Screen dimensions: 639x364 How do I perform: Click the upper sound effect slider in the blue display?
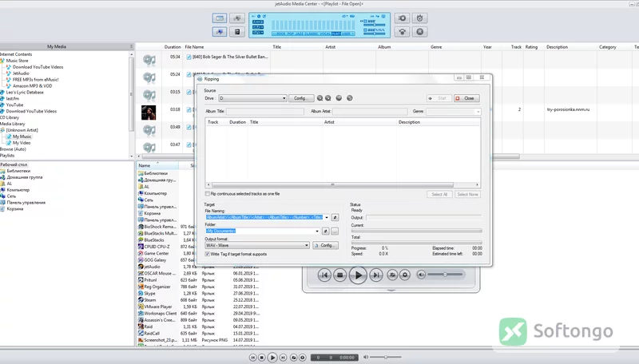tap(374, 25)
